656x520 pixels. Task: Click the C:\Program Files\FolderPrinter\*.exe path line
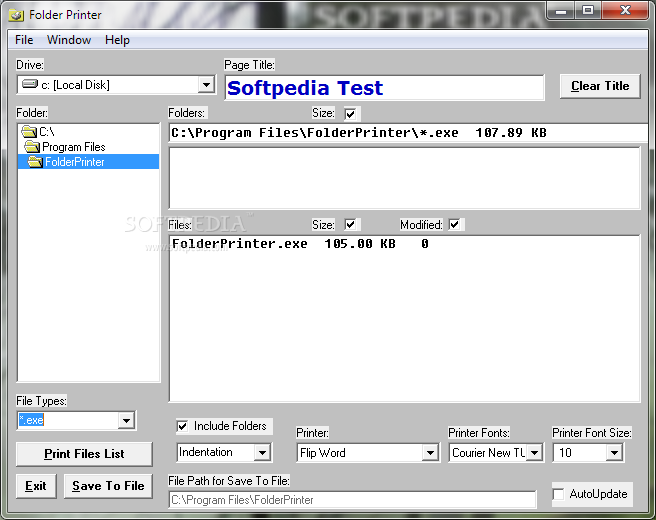pyautogui.click(x=359, y=133)
